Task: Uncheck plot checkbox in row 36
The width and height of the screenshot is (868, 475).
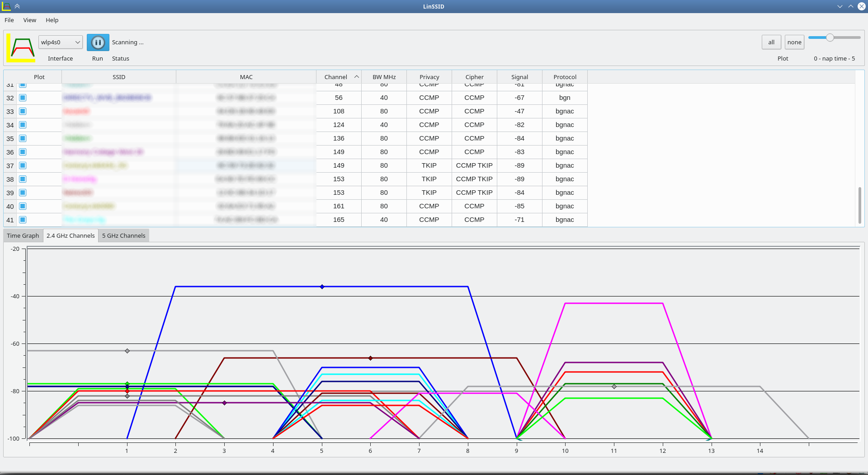Action: pyautogui.click(x=23, y=152)
